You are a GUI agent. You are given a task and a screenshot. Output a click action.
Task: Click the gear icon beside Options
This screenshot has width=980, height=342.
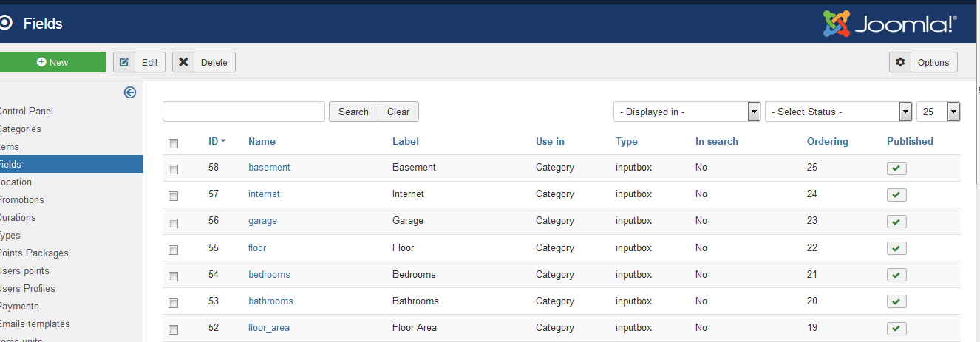pyautogui.click(x=900, y=62)
